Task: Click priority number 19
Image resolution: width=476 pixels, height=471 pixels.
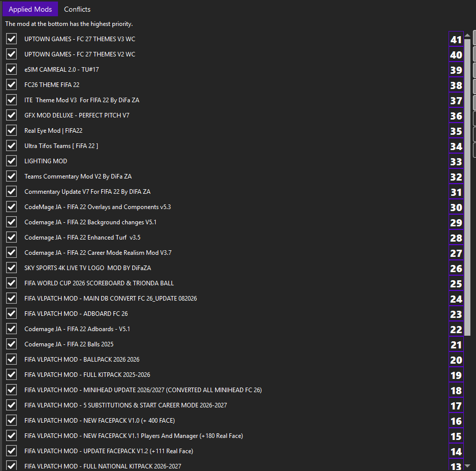Action: point(456,375)
